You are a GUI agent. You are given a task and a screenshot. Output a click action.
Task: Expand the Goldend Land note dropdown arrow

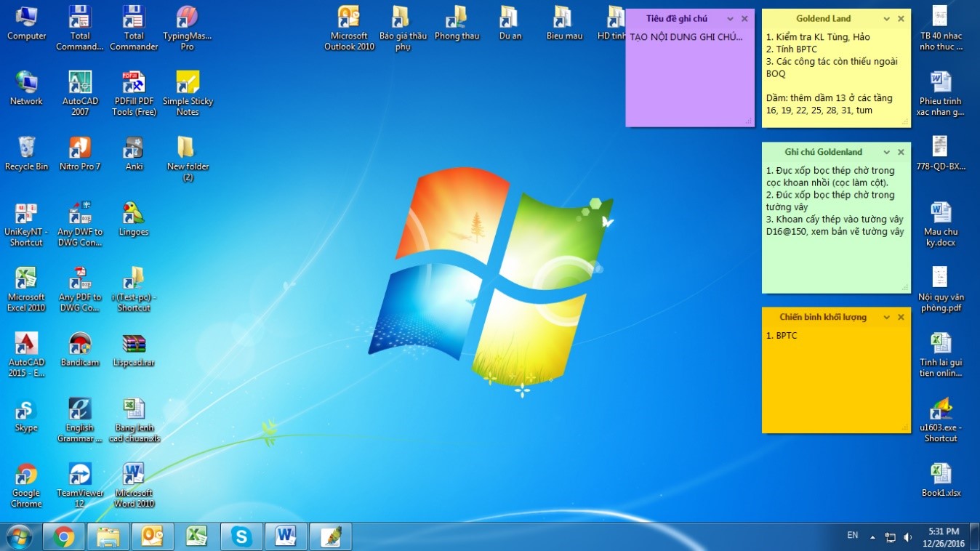pos(887,19)
